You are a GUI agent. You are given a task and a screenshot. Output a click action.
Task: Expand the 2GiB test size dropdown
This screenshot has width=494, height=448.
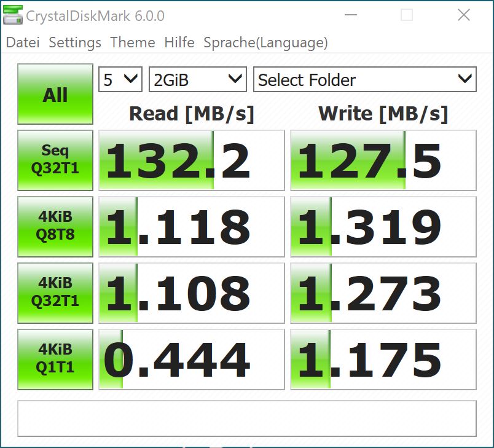click(x=197, y=79)
